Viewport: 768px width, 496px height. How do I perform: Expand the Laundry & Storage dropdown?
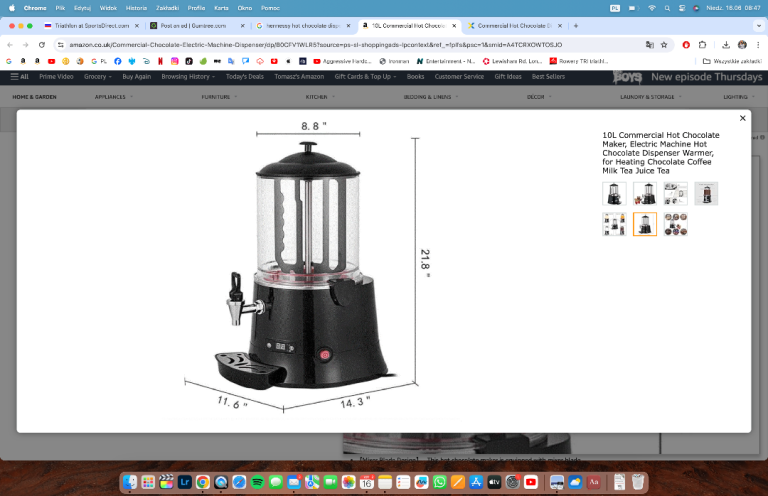[x=651, y=97]
